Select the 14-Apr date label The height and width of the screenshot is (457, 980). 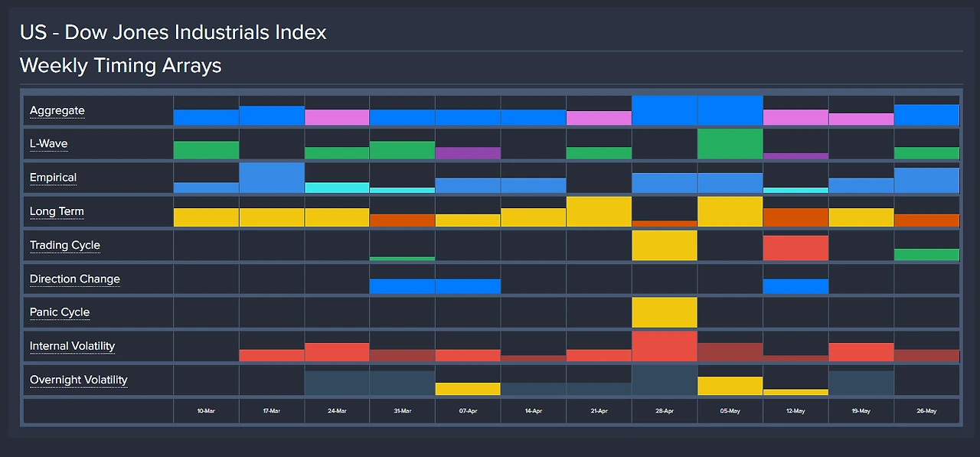click(534, 411)
